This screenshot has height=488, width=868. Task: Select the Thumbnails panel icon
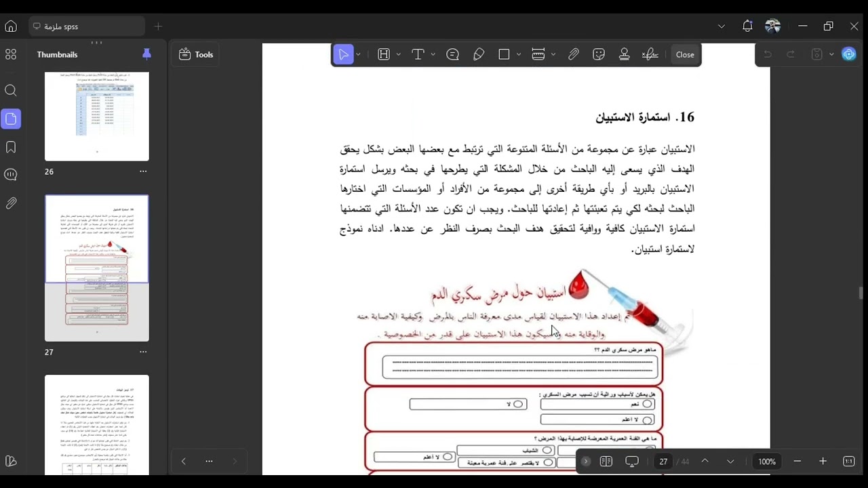click(11, 119)
